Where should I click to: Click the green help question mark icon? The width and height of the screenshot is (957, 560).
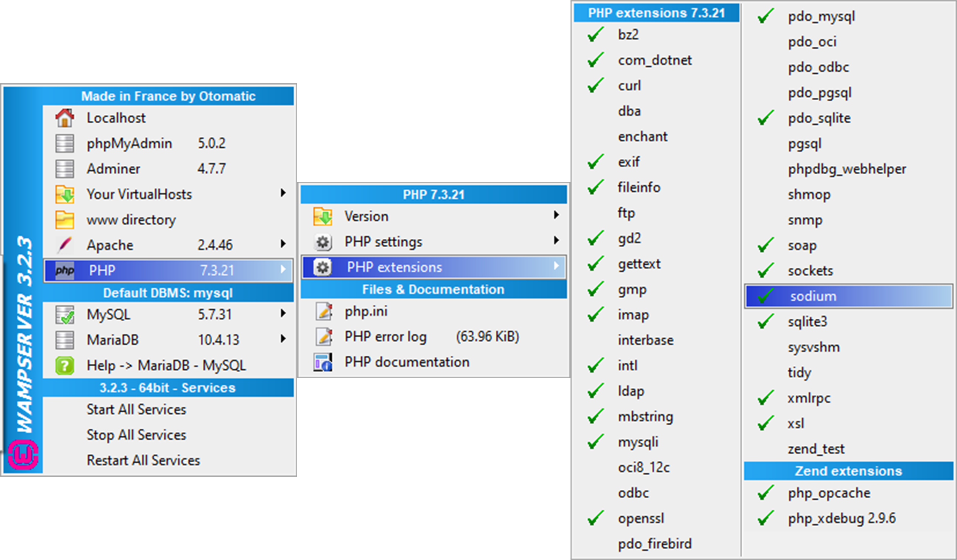64,366
